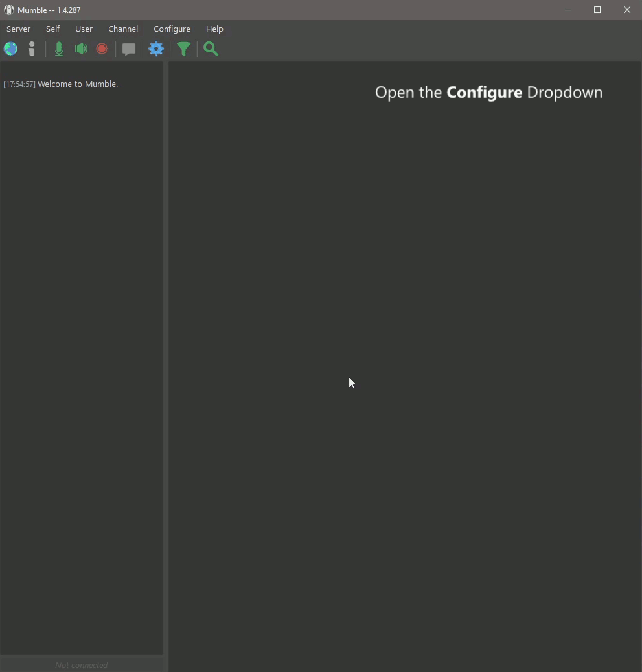The width and height of the screenshot is (642, 672).
Task: Open the Configure menu
Action: pyautogui.click(x=172, y=29)
